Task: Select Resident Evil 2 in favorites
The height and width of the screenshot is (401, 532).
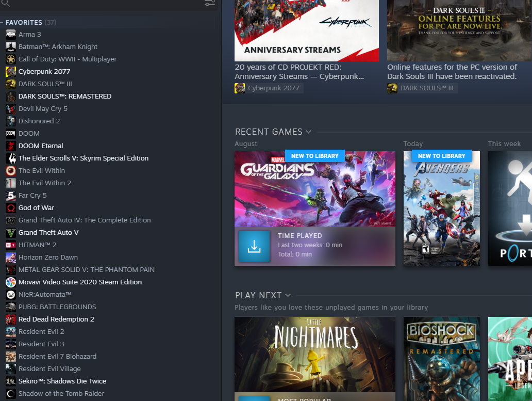Action: [x=41, y=332]
